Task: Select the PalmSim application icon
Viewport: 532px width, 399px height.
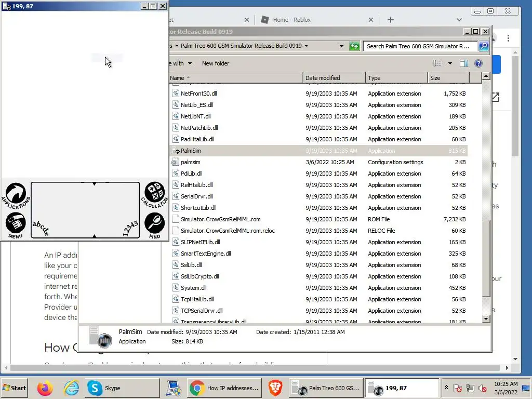Action: [x=176, y=151]
